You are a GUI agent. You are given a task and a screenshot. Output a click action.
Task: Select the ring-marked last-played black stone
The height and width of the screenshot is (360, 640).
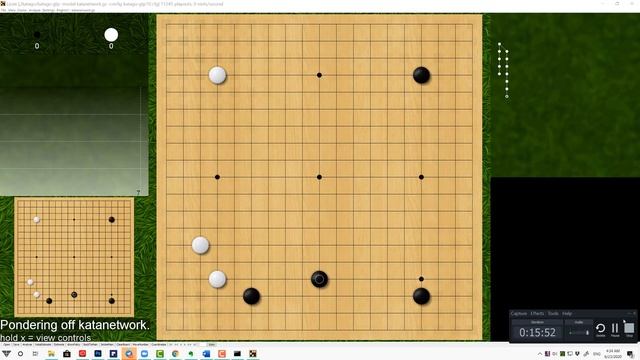tap(319, 279)
